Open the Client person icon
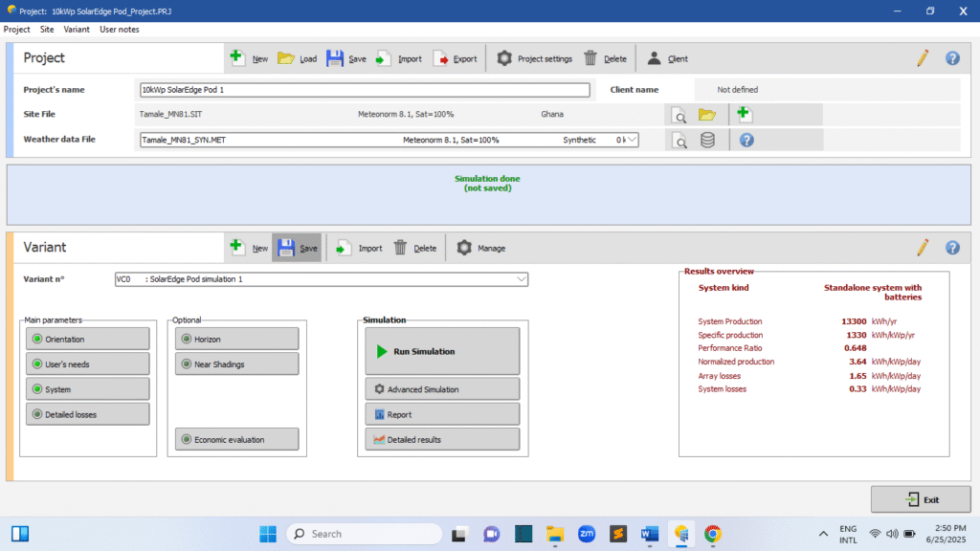 tap(655, 58)
